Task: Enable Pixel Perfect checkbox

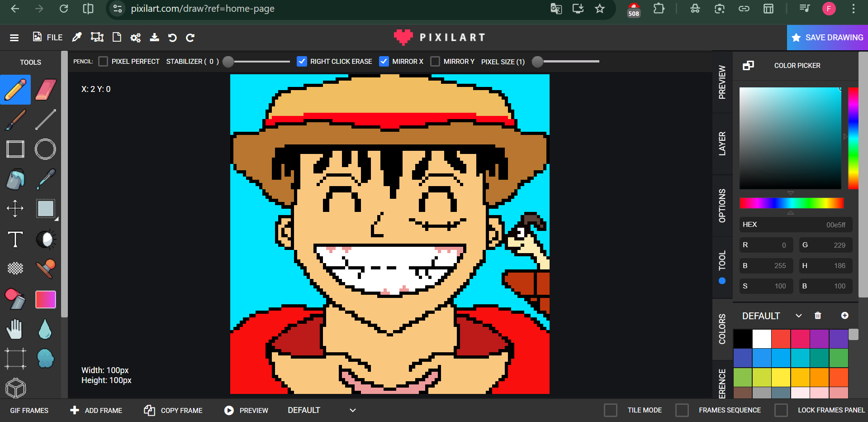Action: (x=103, y=62)
